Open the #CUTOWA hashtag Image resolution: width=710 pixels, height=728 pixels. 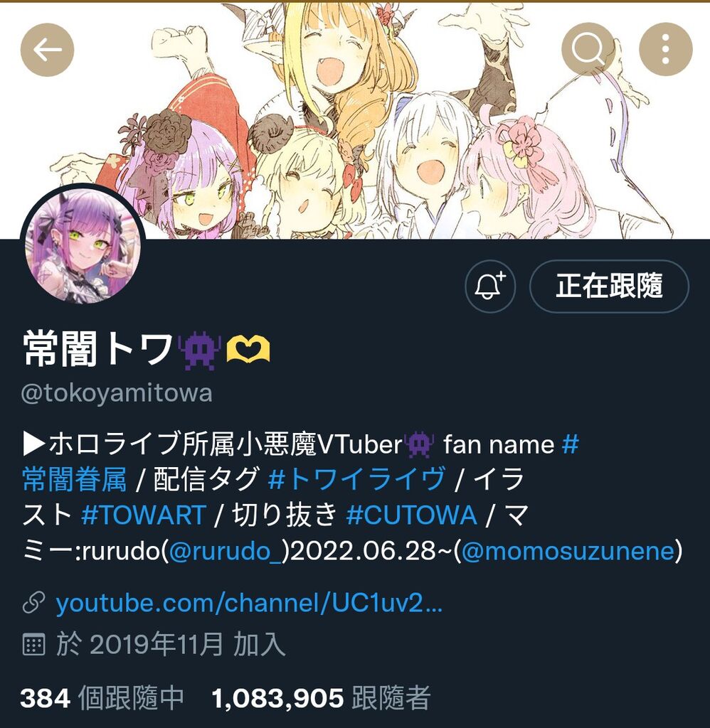pyautogui.click(x=412, y=515)
